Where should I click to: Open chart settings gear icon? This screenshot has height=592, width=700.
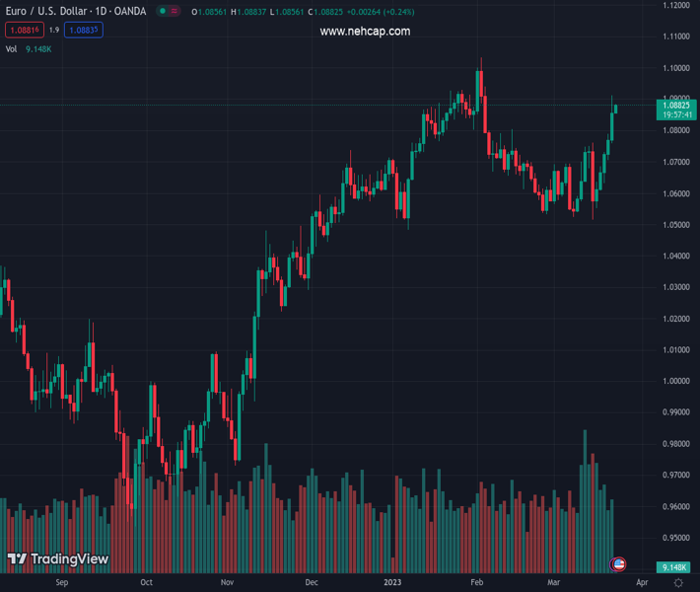(x=678, y=583)
